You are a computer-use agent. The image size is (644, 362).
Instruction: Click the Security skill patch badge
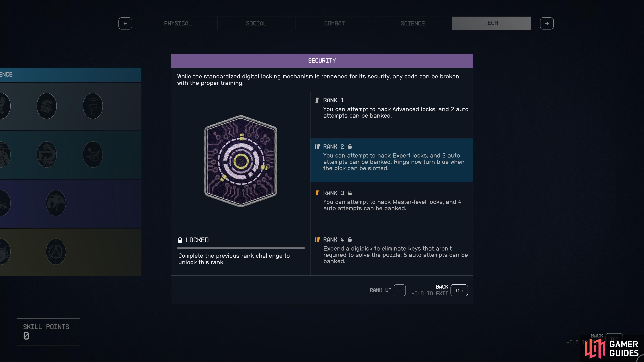(x=240, y=161)
